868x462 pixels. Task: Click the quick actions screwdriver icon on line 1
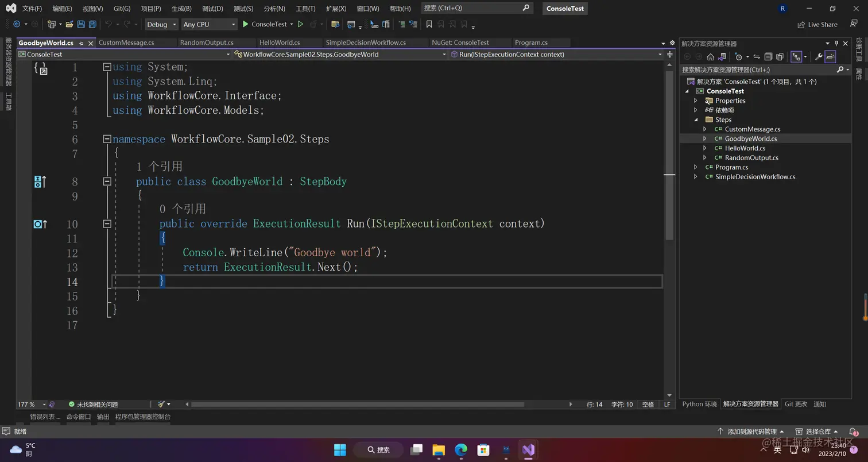[x=40, y=68]
